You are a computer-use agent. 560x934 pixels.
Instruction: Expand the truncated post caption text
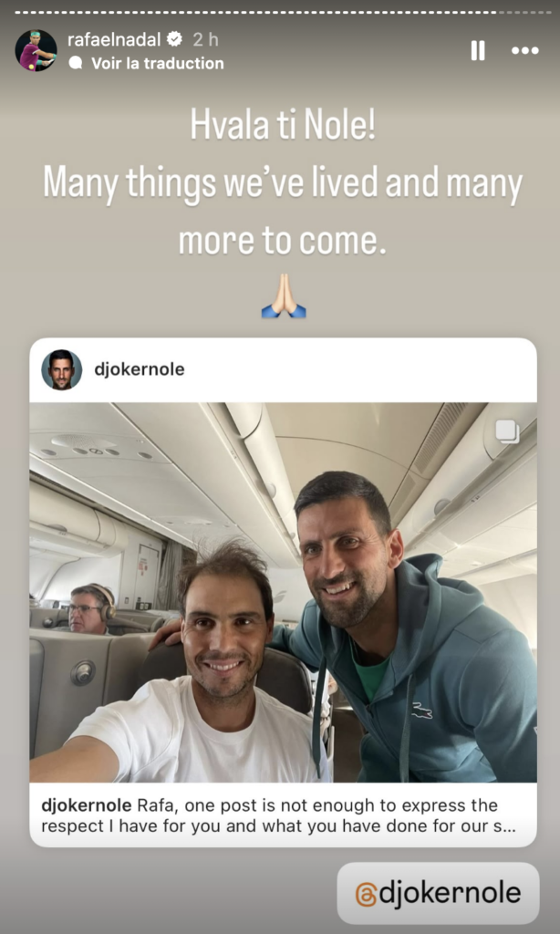pyautogui.click(x=278, y=816)
